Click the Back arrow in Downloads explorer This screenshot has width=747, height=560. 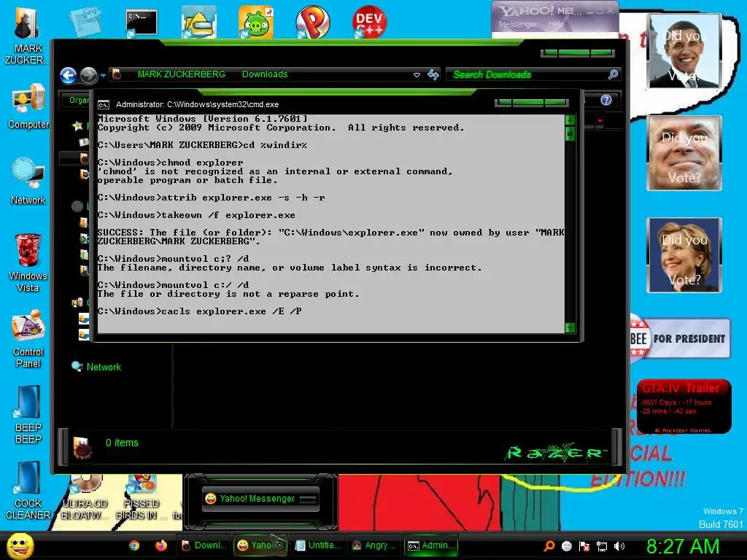click(68, 75)
